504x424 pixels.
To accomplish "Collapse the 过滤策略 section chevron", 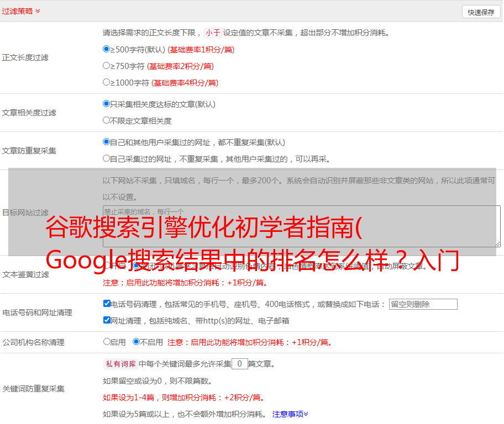I will (x=38, y=11).
